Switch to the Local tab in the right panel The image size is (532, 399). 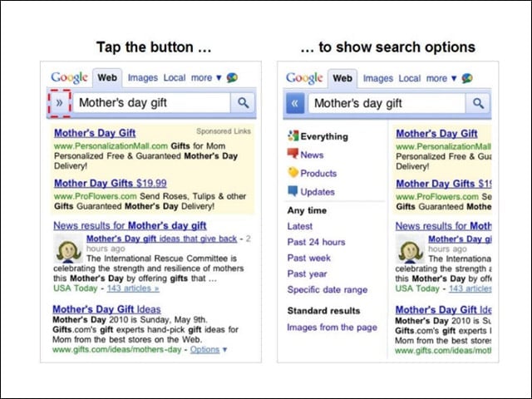410,78
